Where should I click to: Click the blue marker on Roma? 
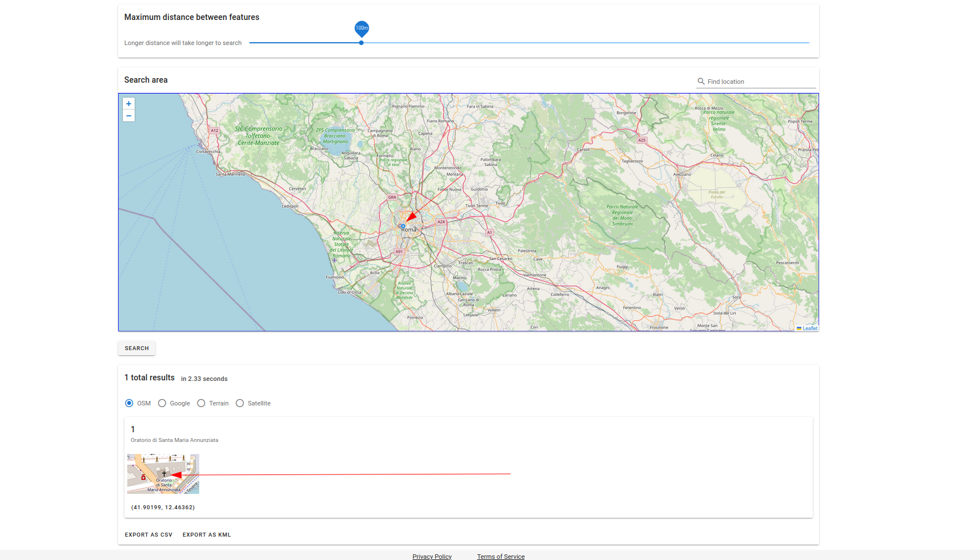click(403, 226)
